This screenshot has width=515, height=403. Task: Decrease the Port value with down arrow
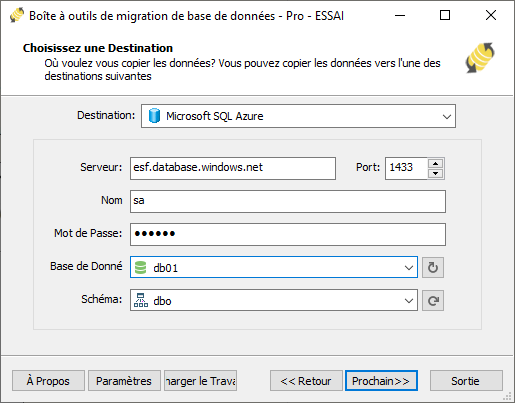435,173
